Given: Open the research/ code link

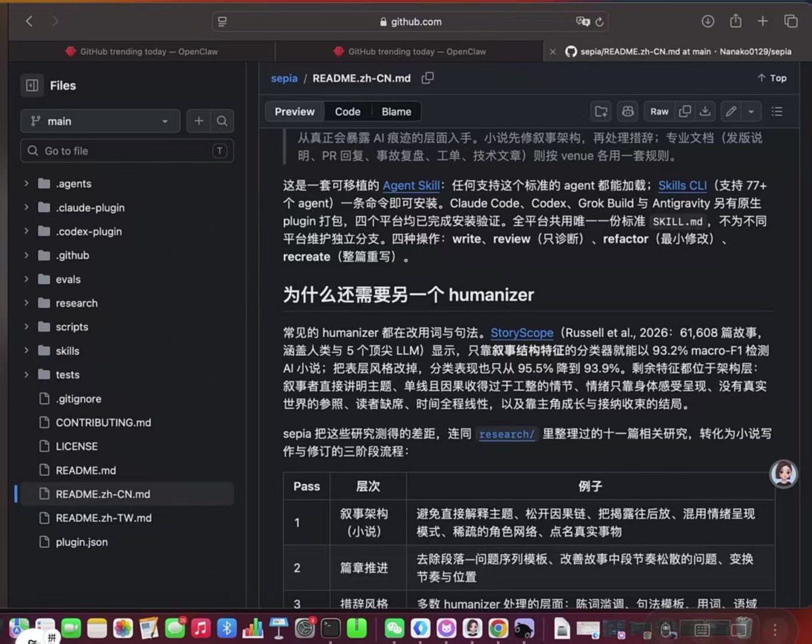Looking at the screenshot, I should [x=506, y=434].
